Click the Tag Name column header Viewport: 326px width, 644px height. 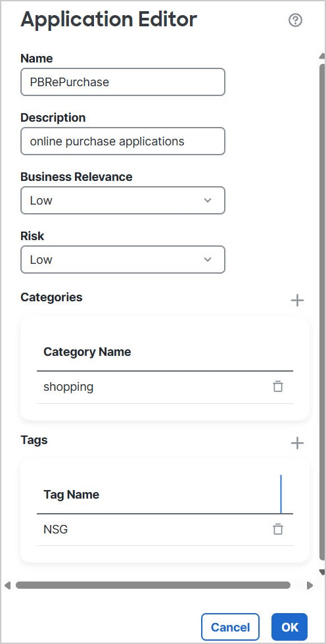coord(72,495)
